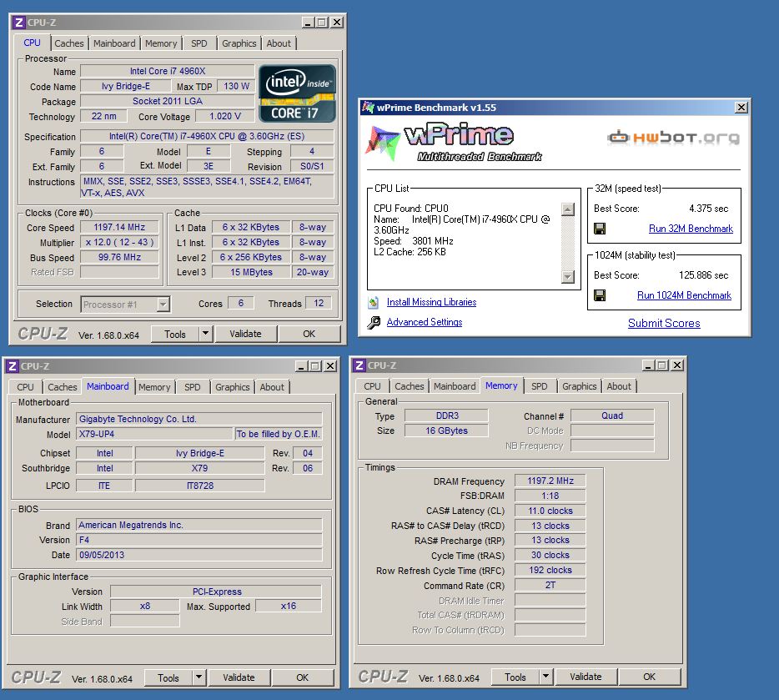Viewport: 779px width, 700px height.
Task: Close the Memory CPU-Z window
Action: (676, 365)
